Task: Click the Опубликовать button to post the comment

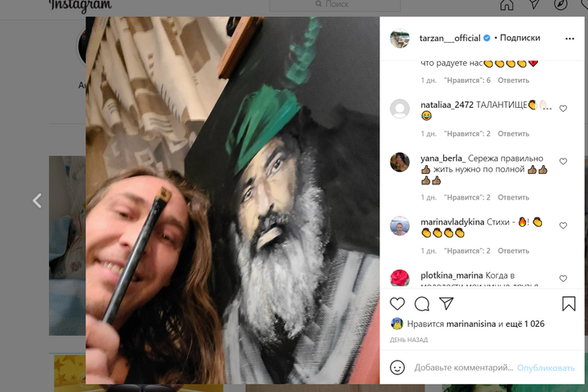Action: (546, 368)
